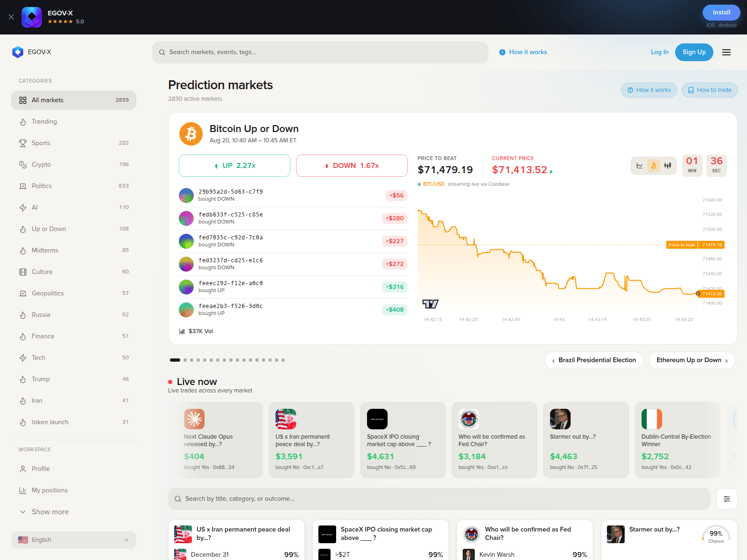Click trade row fedb633f-c525-c85e
The width and height of the screenshot is (747, 560).
[x=293, y=218]
